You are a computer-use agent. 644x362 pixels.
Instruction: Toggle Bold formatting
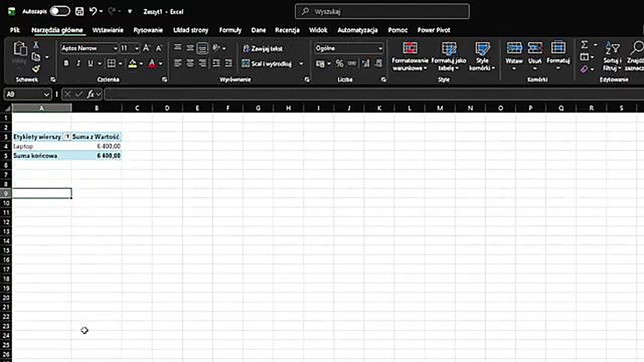(x=66, y=63)
